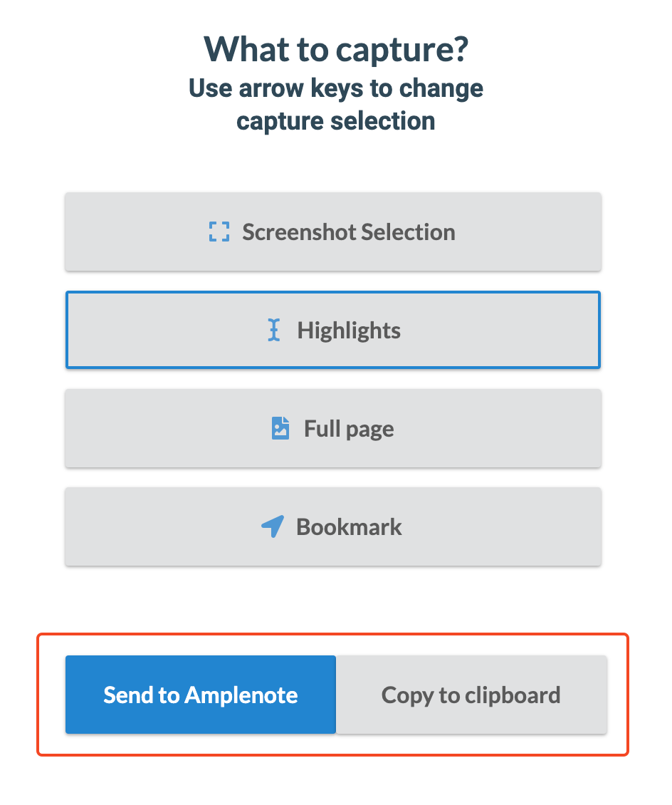Image resolution: width=672 pixels, height=805 pixels.
Task: Click the 'Use arrow keys' instruction text
Action: click(336, 105)
